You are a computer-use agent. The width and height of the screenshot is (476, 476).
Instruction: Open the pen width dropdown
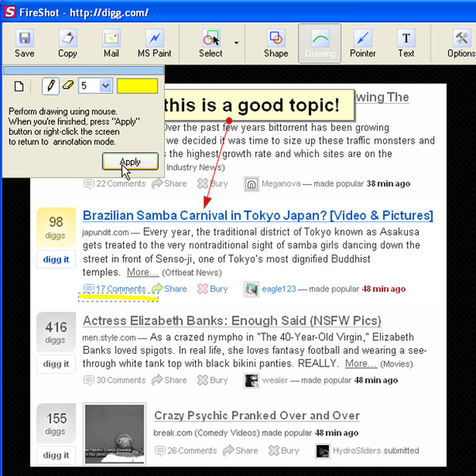tap(106, 86)
